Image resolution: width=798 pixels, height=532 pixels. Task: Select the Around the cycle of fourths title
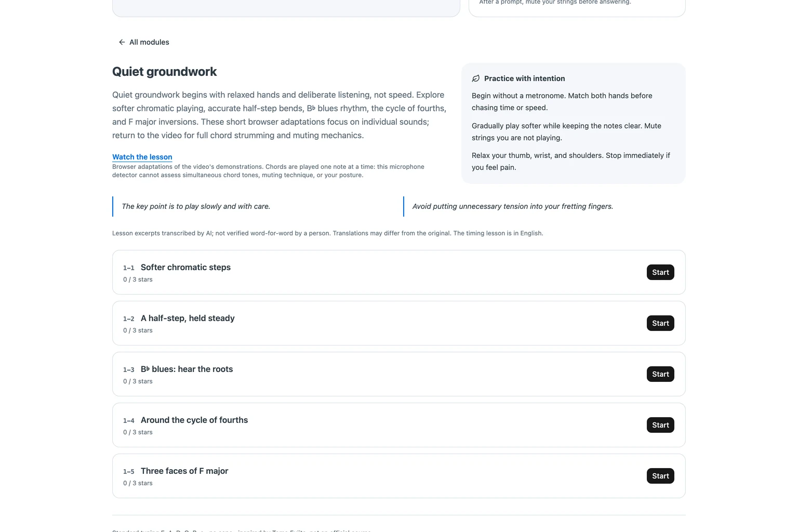tap(194, 420)
